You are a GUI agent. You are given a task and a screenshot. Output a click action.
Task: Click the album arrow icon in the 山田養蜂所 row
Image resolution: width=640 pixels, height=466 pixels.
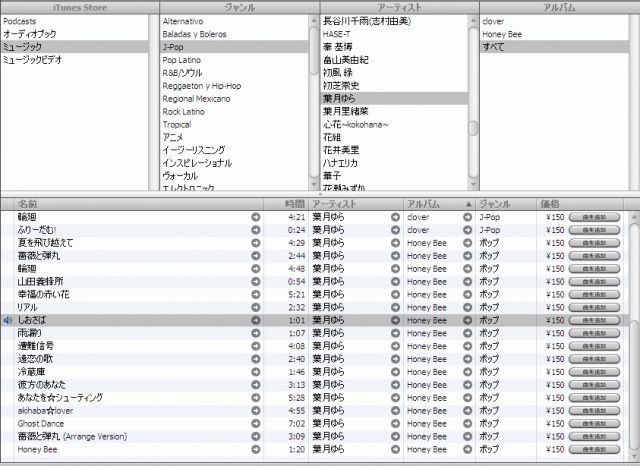point(467,282)
